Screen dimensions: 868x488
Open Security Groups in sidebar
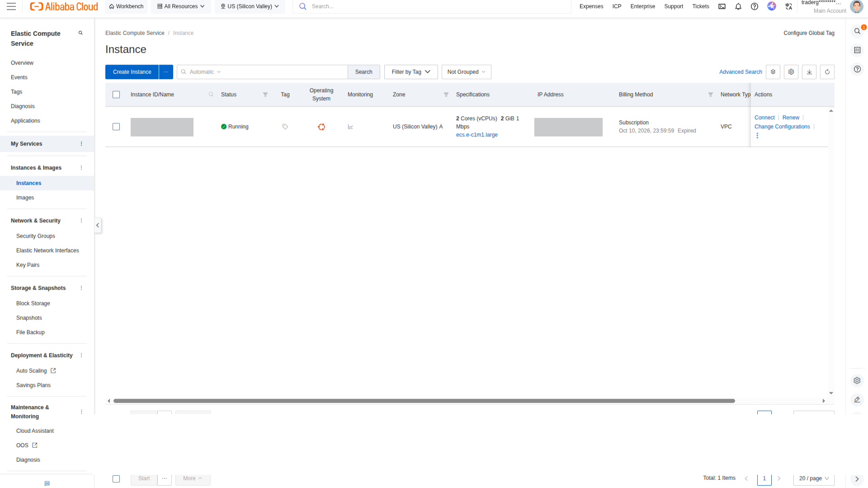click(x=36, y=236)
